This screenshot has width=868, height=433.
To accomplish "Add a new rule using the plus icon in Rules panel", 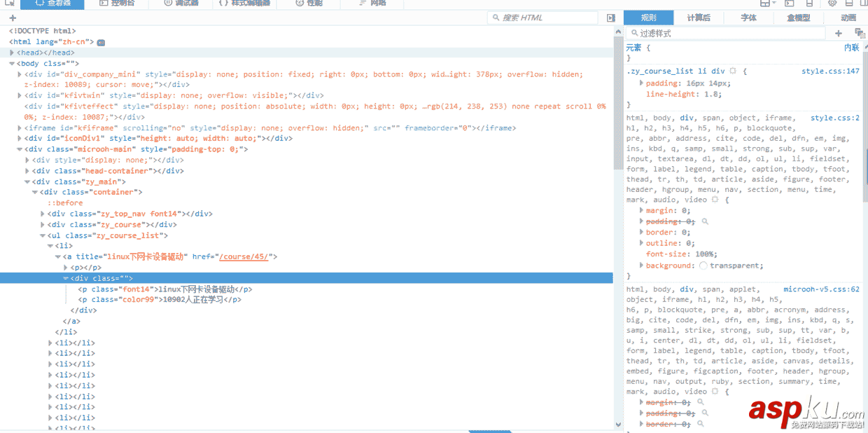I will [x=839, y=33].
